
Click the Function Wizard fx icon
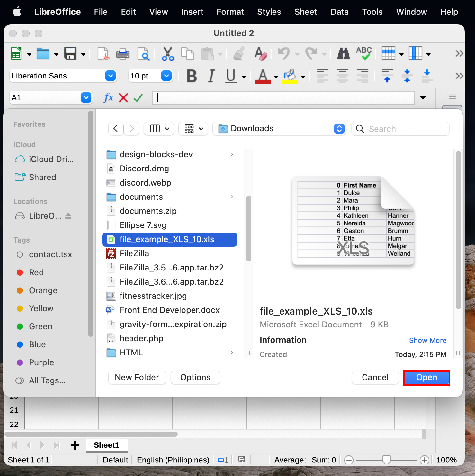pyautogui.click(x=109, y=97)
